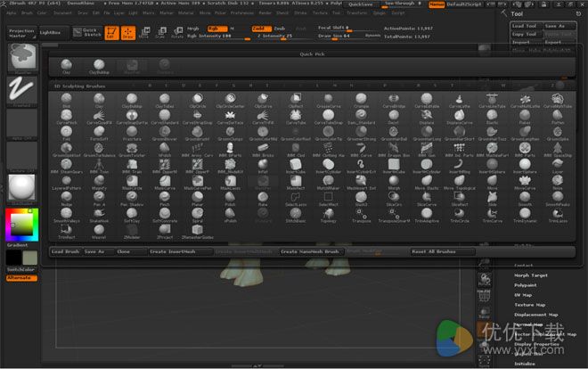Open the Transform menu

(356, 12)
